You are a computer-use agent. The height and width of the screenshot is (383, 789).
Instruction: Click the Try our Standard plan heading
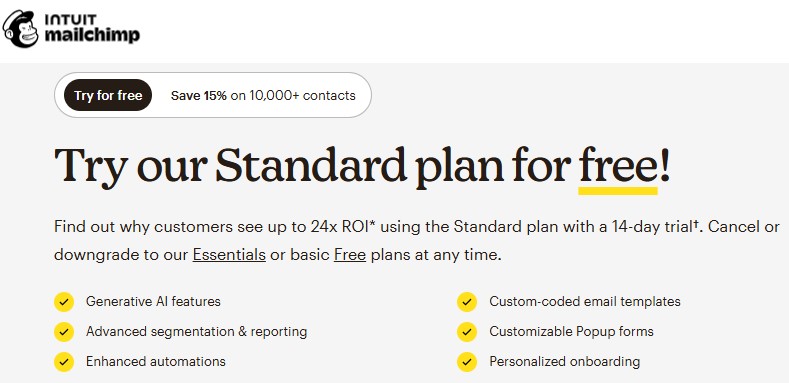point(362,167)
